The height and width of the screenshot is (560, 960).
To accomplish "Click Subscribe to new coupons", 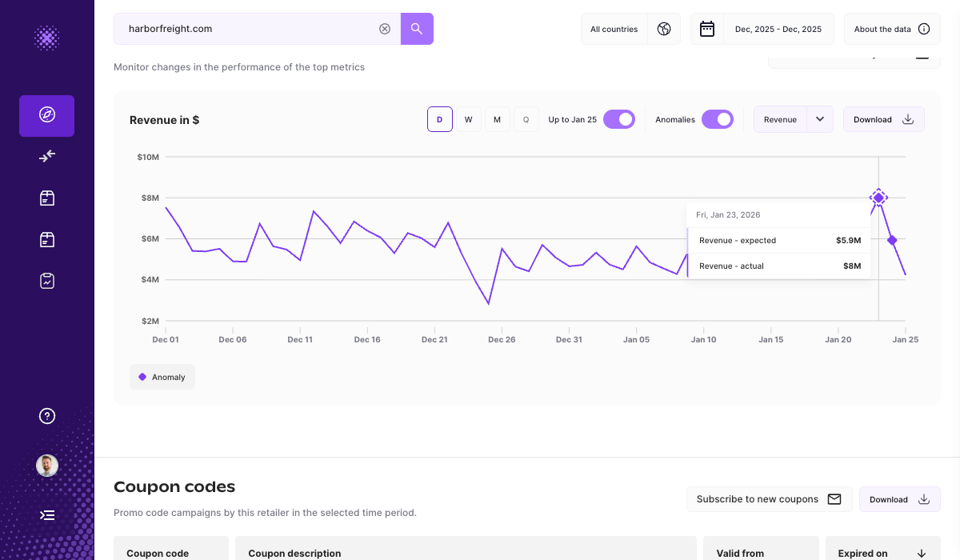I will pos(768,498).
